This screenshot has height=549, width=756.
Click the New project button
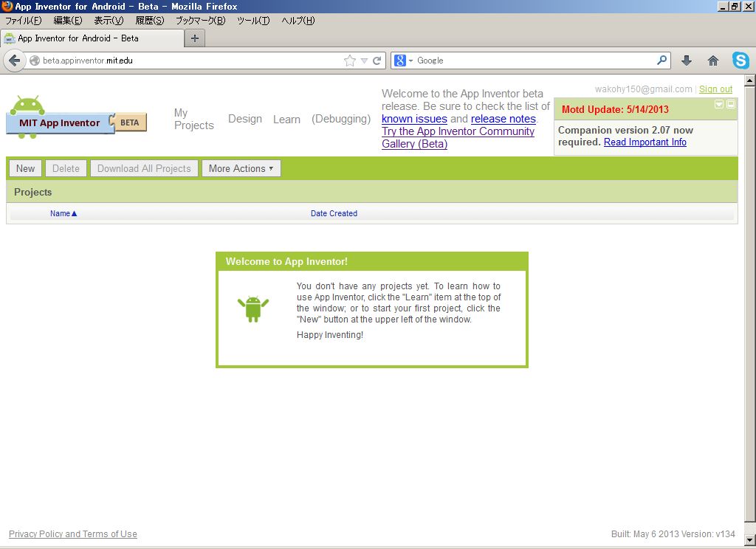(x=24, y=168)
